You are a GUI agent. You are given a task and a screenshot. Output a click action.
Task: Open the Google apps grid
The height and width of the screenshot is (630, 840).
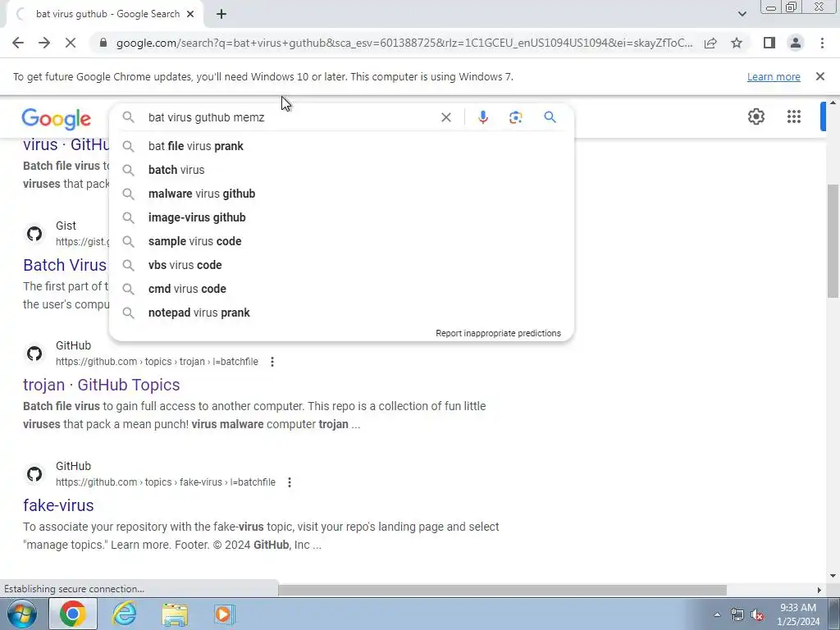click(x=793, y=116)
